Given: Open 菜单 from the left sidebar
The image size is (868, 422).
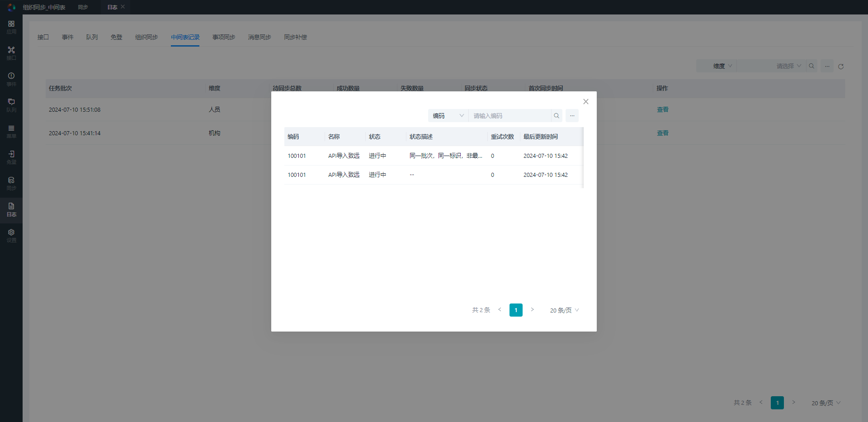Looking at the screenshot, I should (x=11, y=131).
